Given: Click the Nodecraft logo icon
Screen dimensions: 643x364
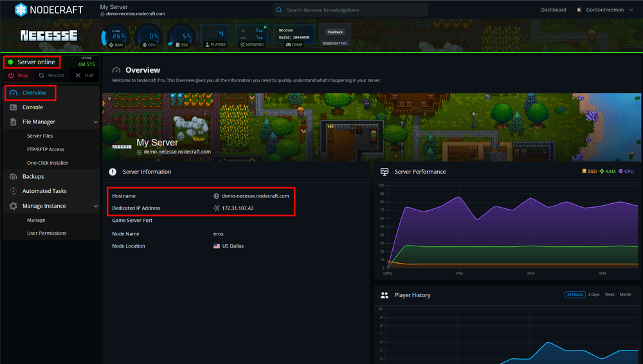Looking at the screenshot, I should 21,10.
